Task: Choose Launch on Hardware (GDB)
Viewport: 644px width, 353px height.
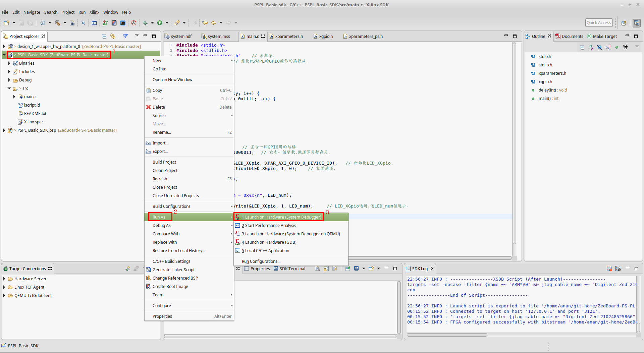Action: [291, 242]
